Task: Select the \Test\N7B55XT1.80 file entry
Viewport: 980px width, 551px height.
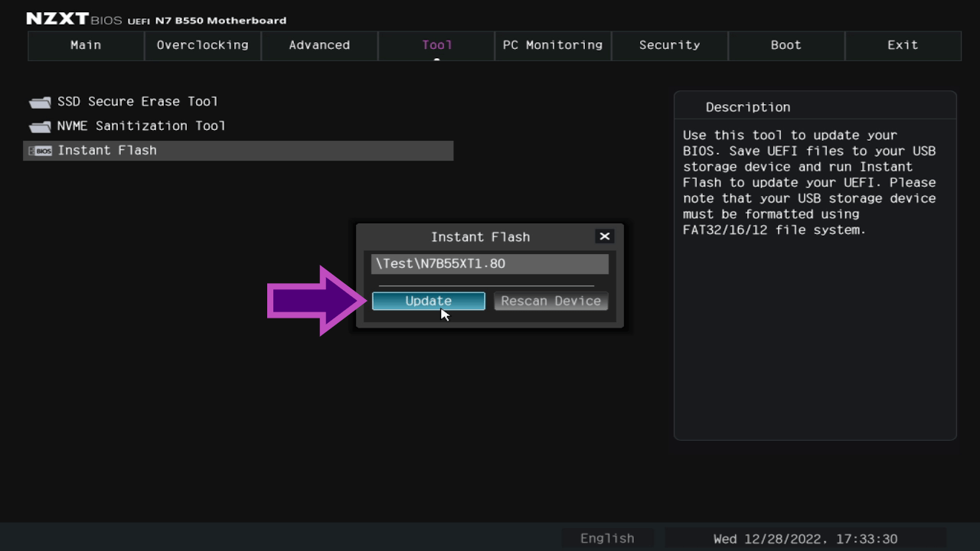Action: (x=490, y=264)
